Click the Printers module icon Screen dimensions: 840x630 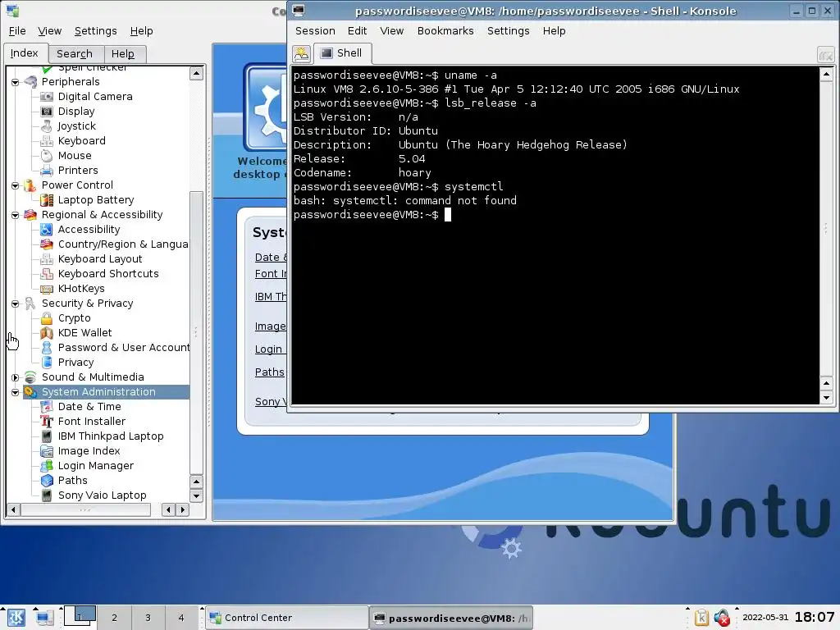pyautogui.click(x=47, y=171)
